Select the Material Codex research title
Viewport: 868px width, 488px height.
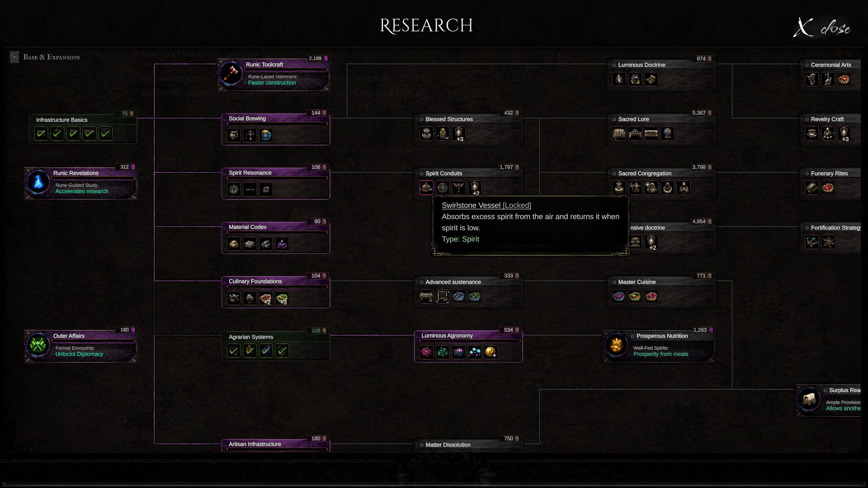pos(248,227)
